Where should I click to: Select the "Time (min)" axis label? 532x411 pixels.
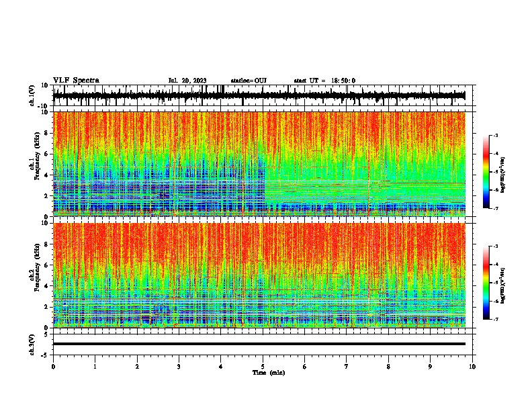pos(269,373)
